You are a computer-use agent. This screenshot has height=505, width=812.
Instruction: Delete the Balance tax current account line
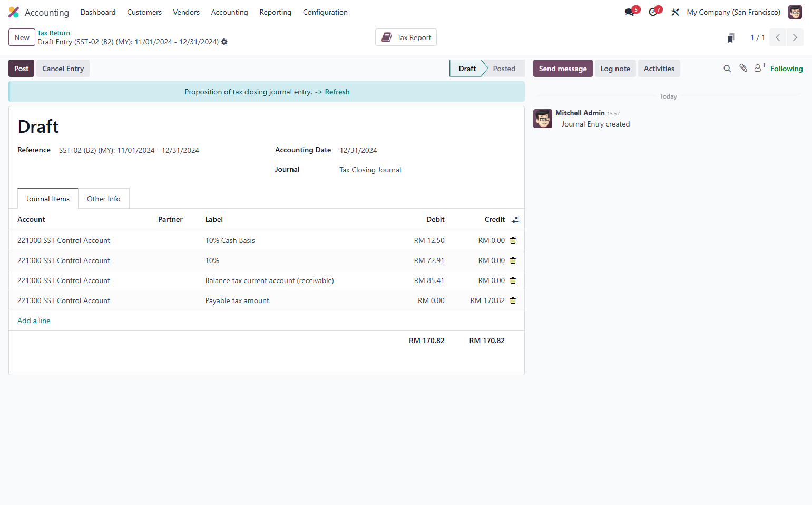(x=513, y=280)
